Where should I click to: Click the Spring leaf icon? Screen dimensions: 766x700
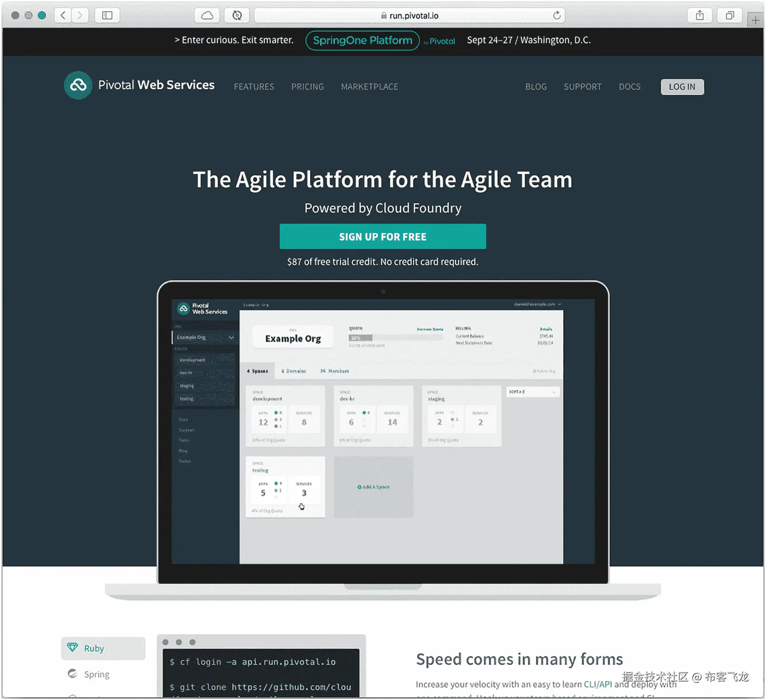click(x=72, y=673)
